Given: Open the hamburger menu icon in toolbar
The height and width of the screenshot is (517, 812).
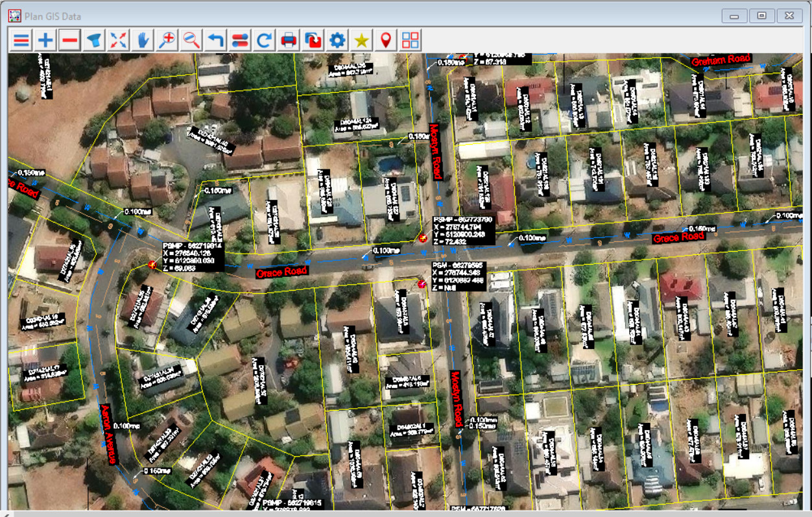Looking at the screenshot, I should [21, 40].
